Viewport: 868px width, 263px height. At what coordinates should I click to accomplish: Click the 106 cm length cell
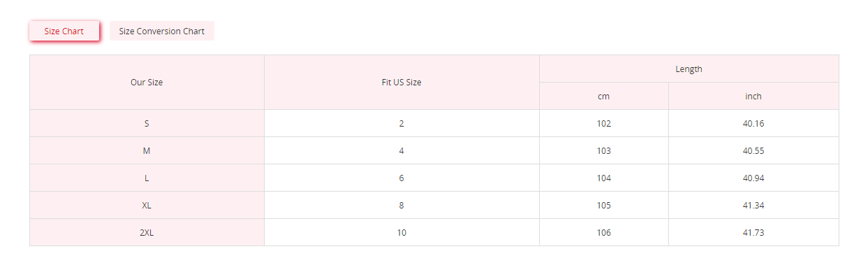[x=604, y=232]
